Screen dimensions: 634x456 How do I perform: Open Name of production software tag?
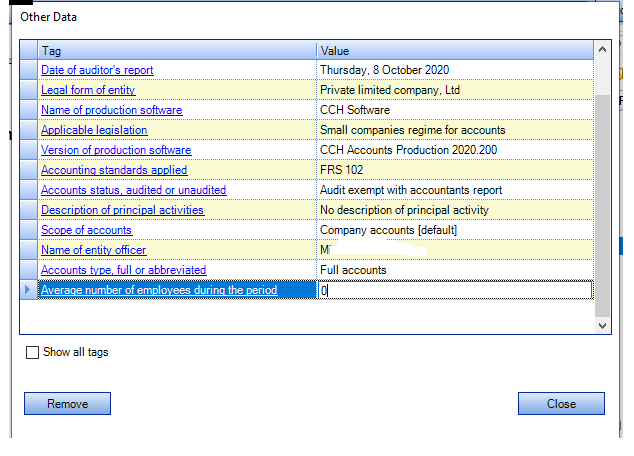111,110
